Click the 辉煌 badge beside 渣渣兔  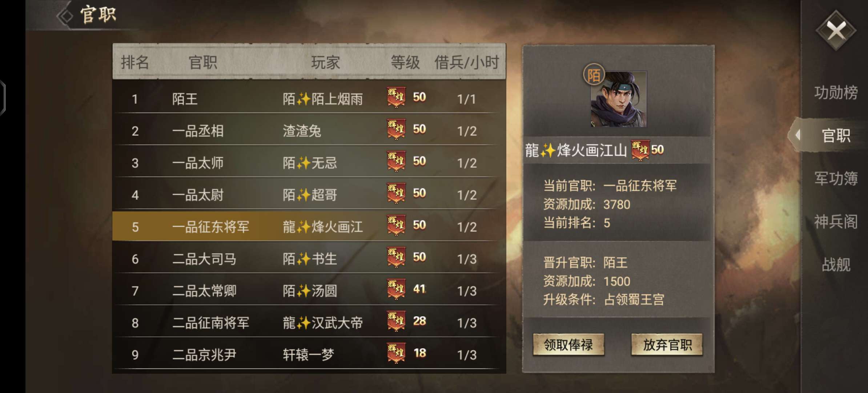[396, 129]
